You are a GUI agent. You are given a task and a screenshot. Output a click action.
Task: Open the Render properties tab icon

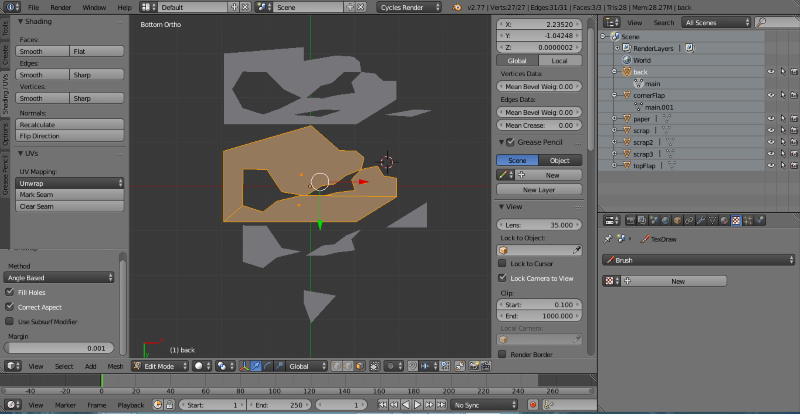click(x=631, y=221)
